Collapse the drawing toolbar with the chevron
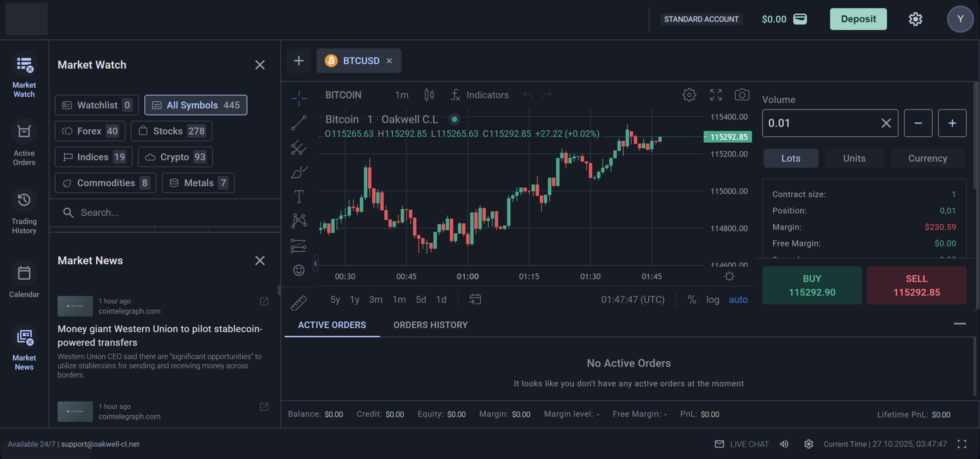Image resolution: width=980 pixels, height=459 pixels. click(315, 264)
